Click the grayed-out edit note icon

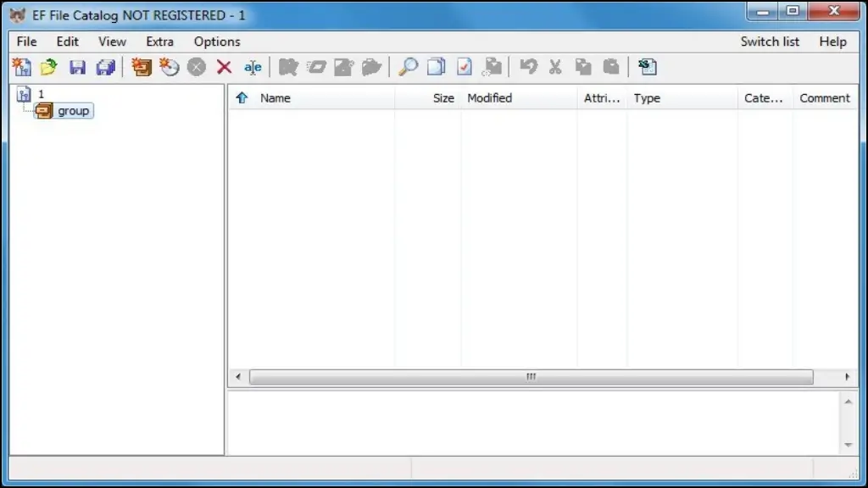click(x=344, y=67)
